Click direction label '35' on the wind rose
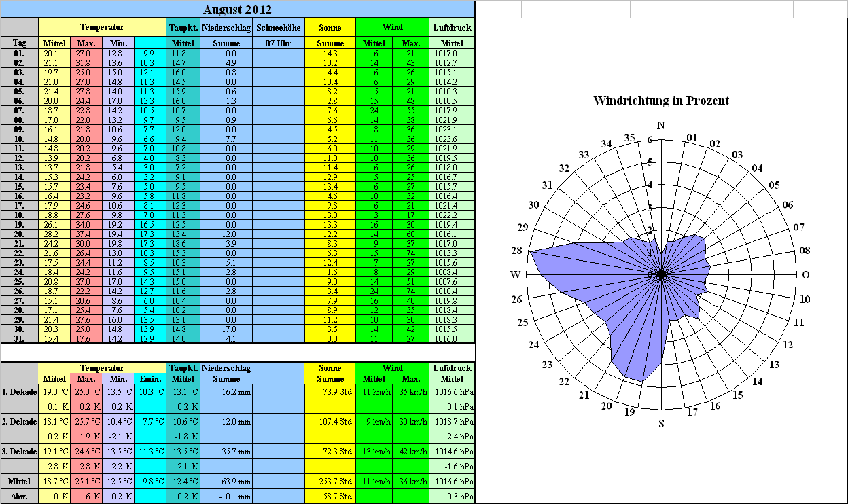Screen dimensions: 848x504 click(630, 138)
